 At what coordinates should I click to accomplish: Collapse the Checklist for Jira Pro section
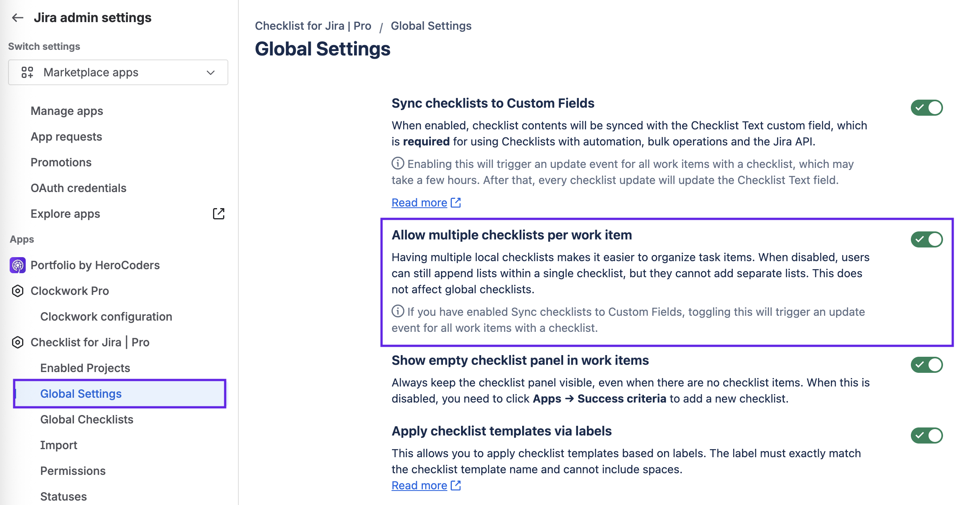pos(90,342)
